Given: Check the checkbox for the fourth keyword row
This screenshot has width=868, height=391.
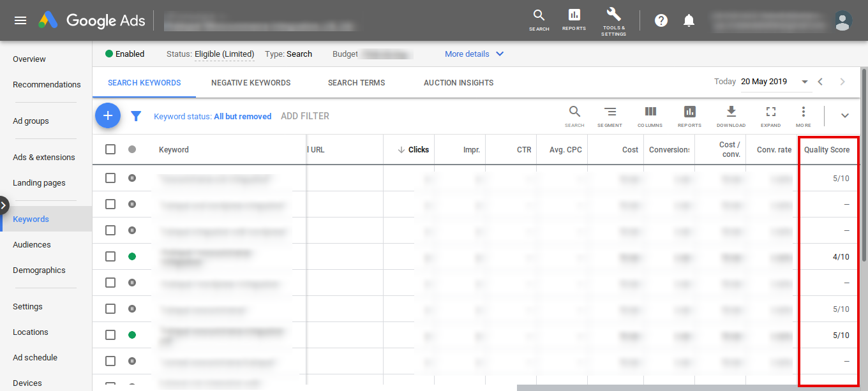Looking at the screenshot, I should coord(110,256).
